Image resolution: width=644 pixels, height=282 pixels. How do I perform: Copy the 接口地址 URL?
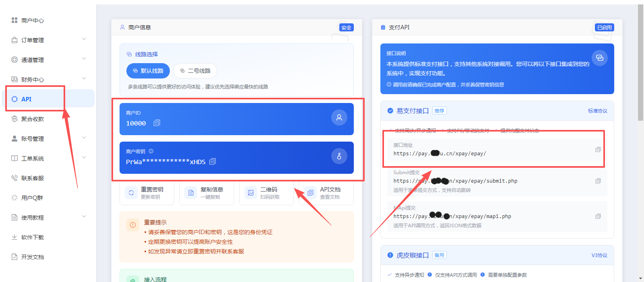point(598,150)
